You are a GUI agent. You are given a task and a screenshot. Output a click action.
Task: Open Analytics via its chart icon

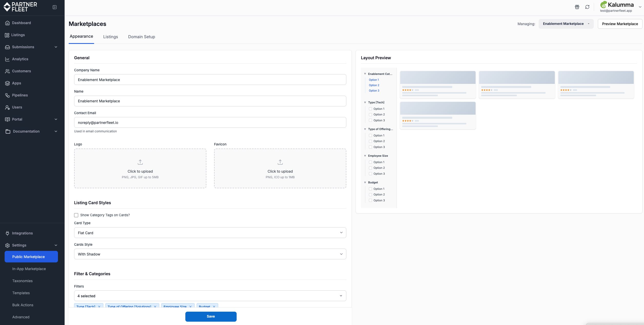(7, 59)
